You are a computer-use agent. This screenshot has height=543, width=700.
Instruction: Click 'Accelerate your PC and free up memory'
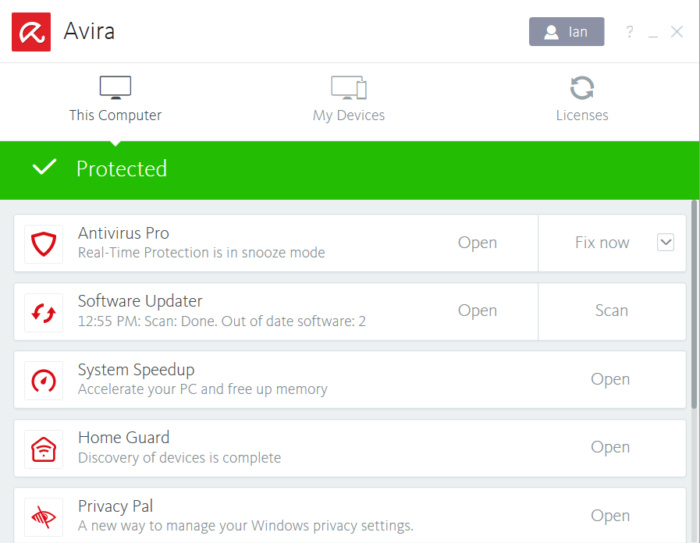pos(203,389)
